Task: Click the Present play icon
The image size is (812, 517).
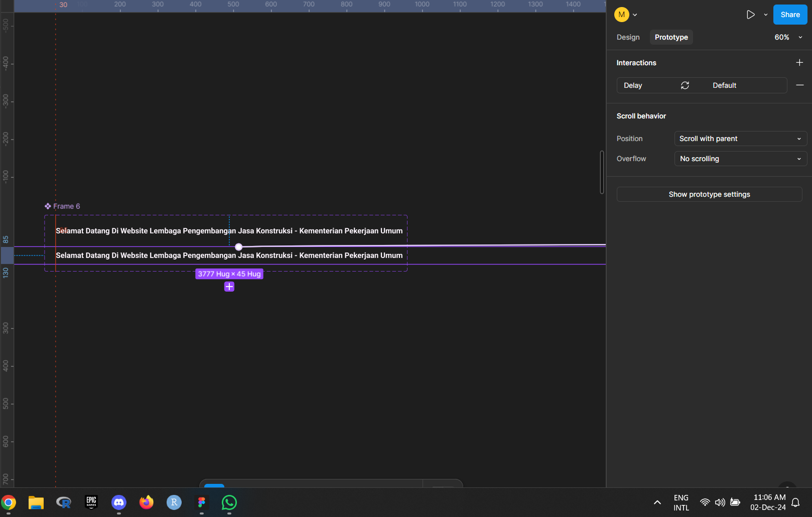Action: (750, 15)
